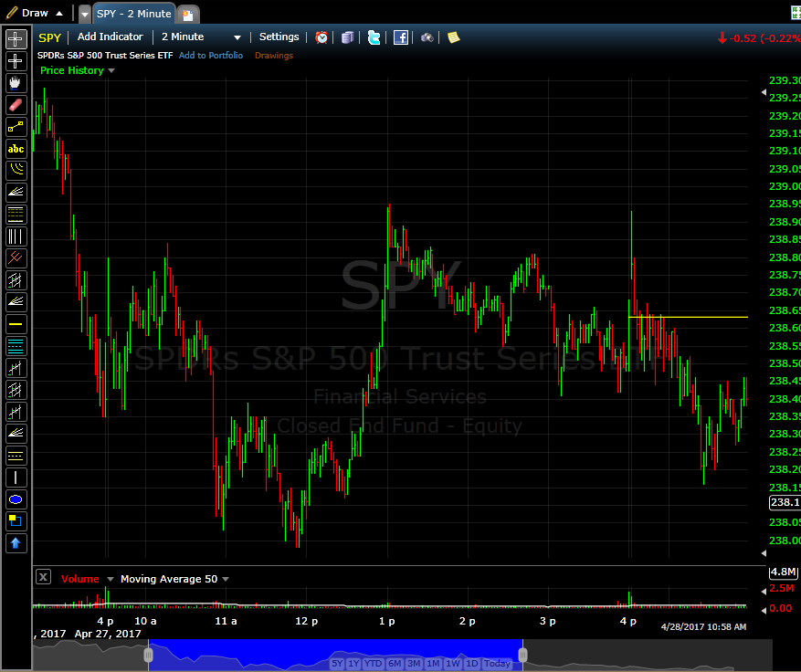Share the chart via Facebook icon

pyautogui.click(x=400, y=37)
